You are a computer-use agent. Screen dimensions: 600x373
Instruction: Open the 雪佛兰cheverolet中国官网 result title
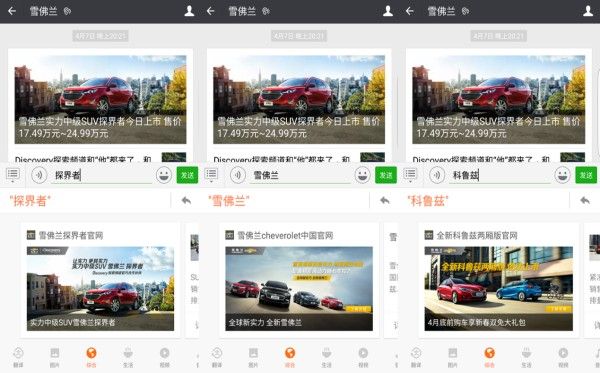(x=285, y=235)
